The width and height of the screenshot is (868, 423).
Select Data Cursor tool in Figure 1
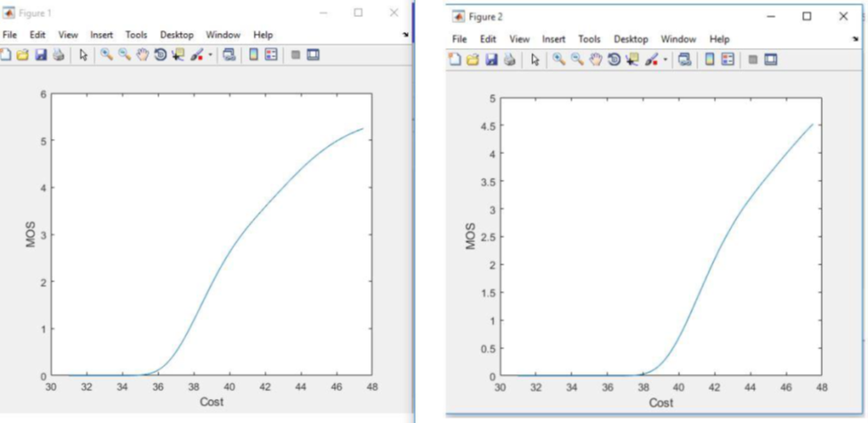178,55
